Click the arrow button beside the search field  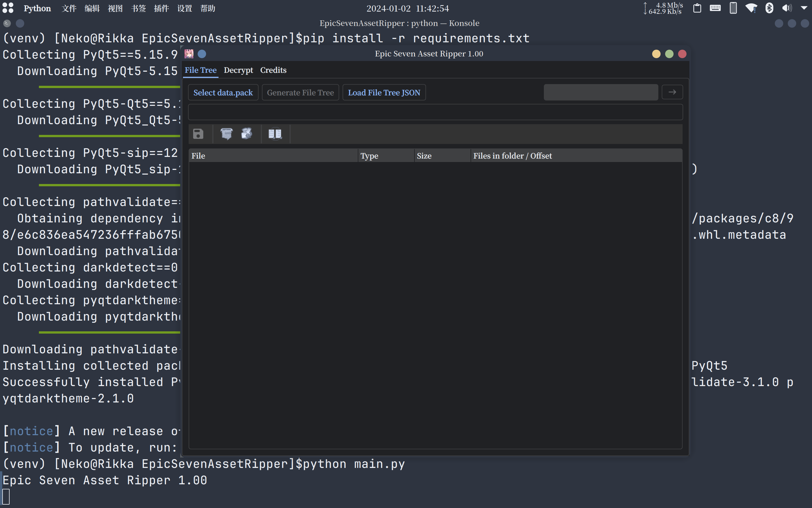[672, 92]
